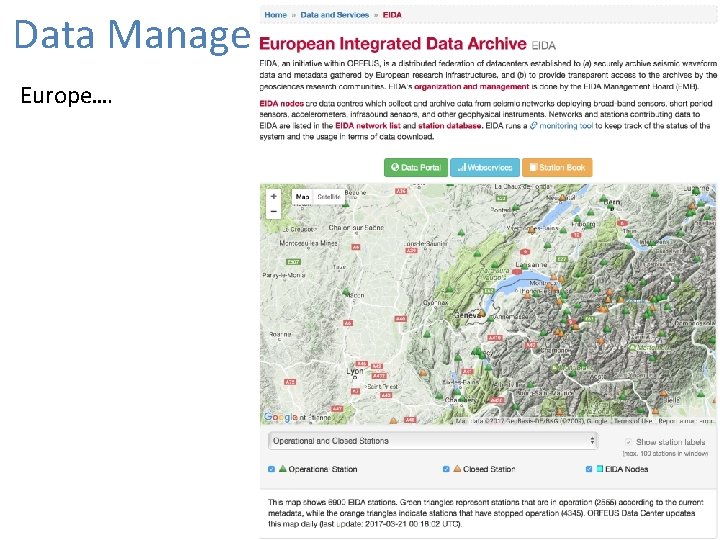Click the Google logo on the map
The height and width of the screenshot is (540, 720).
click(281, 417)
